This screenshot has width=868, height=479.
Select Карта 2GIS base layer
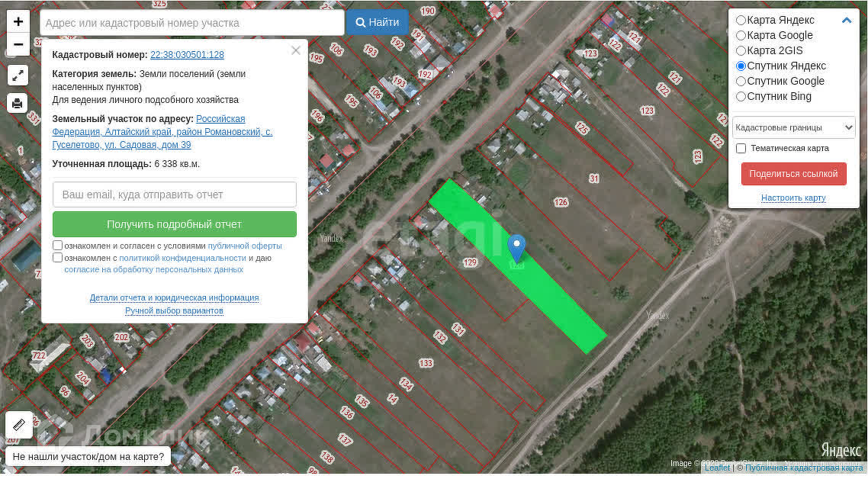tap(741, 51)
